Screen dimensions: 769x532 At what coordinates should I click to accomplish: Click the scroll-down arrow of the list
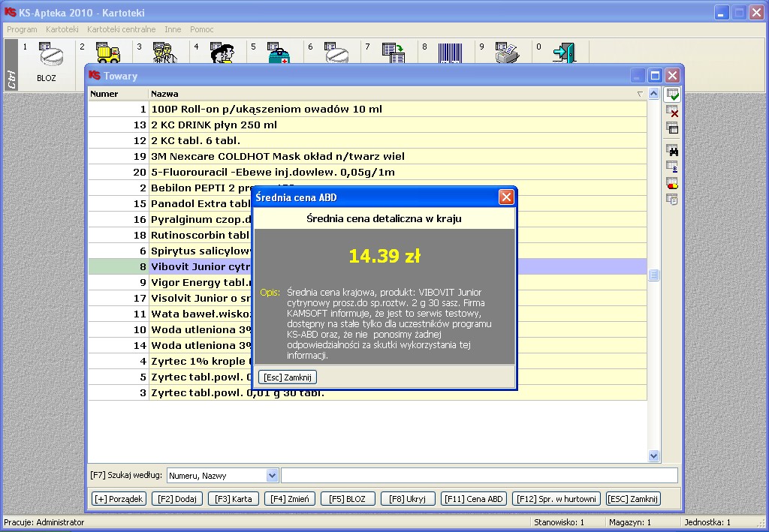653,455
